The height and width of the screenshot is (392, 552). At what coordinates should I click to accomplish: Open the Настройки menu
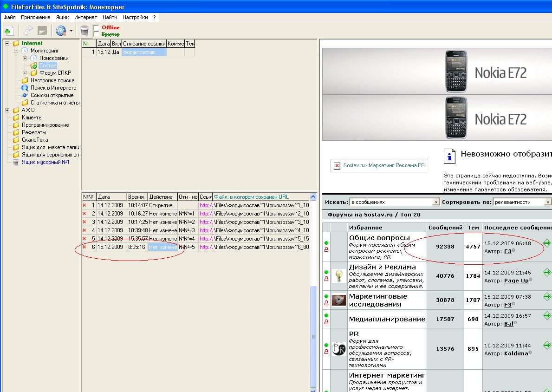(x=135, y=17)
